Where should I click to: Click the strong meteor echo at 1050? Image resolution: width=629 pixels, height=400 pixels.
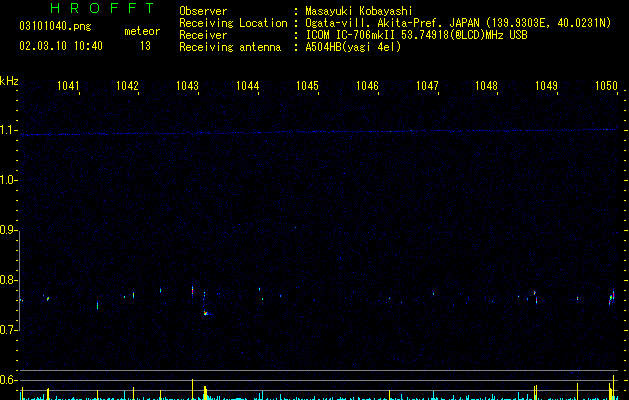click(x=612, y=297)
